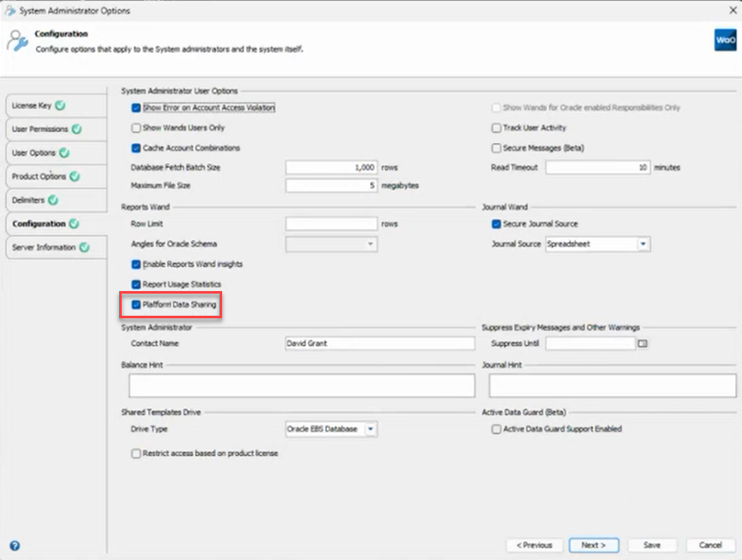742x560 pixels.
Task: Click the Next button
Action: point(594,546)
